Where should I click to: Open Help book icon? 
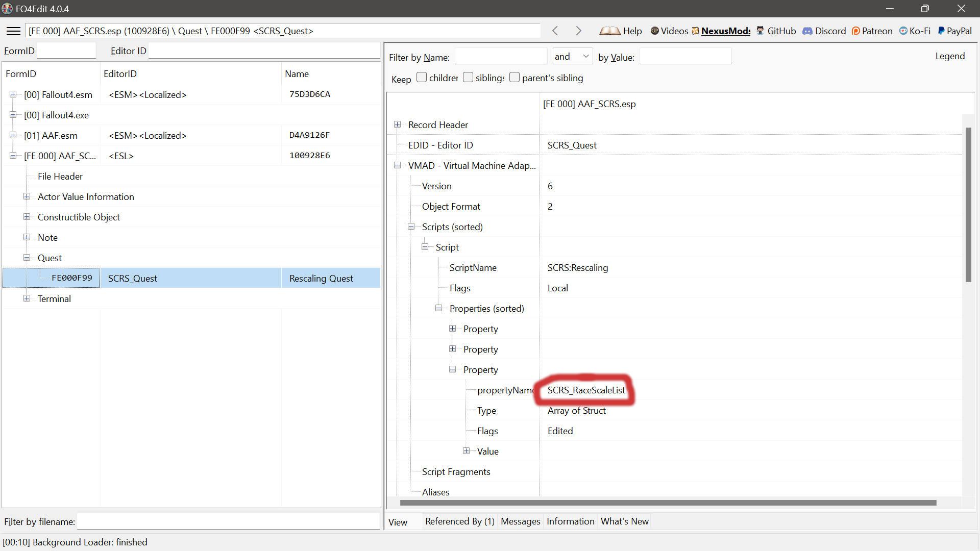click(x=621, y=31)
